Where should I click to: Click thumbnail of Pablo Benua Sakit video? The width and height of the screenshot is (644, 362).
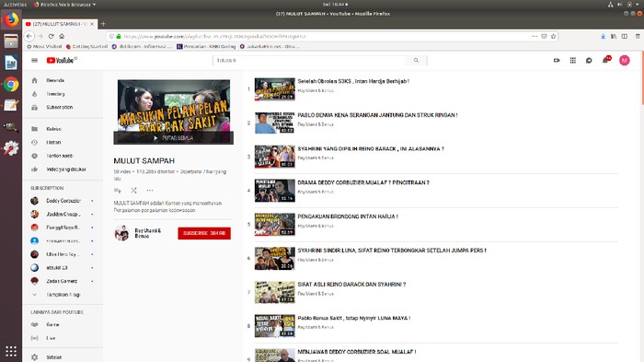[x=275, y=326]
